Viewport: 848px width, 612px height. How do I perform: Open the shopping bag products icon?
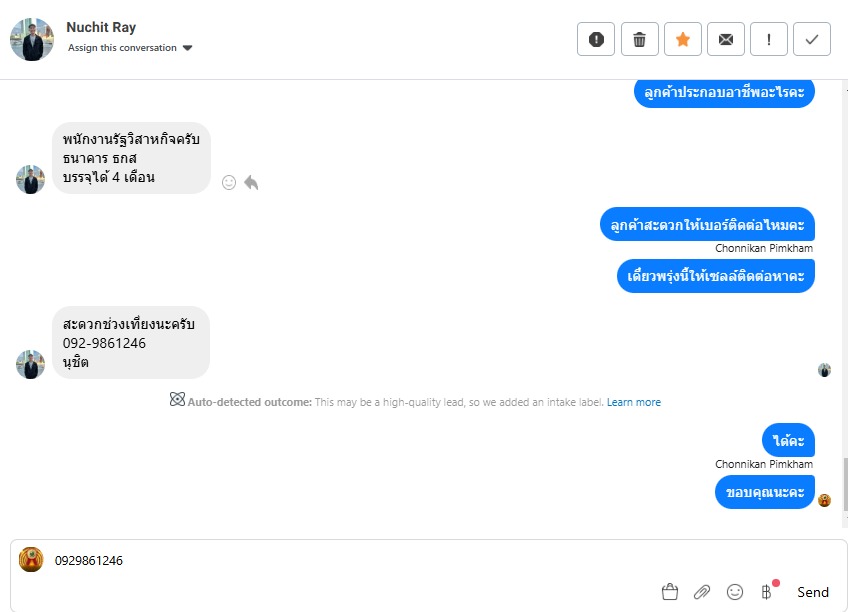pyautogui.click(x=670, y=592)
